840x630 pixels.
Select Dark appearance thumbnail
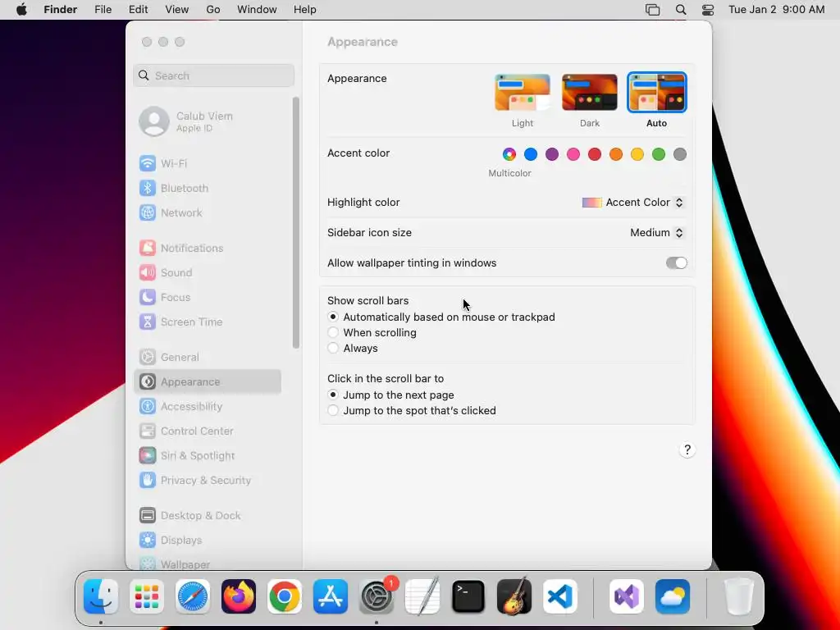click(590, 93)
